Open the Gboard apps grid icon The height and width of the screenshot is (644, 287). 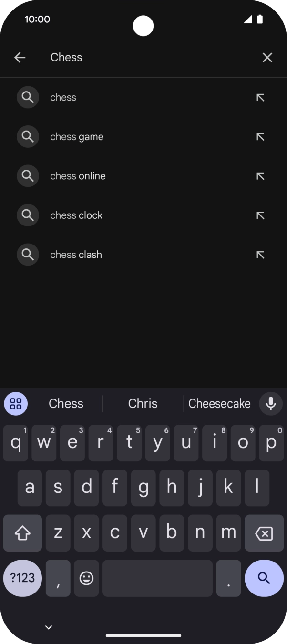click(x=15, y=404)
